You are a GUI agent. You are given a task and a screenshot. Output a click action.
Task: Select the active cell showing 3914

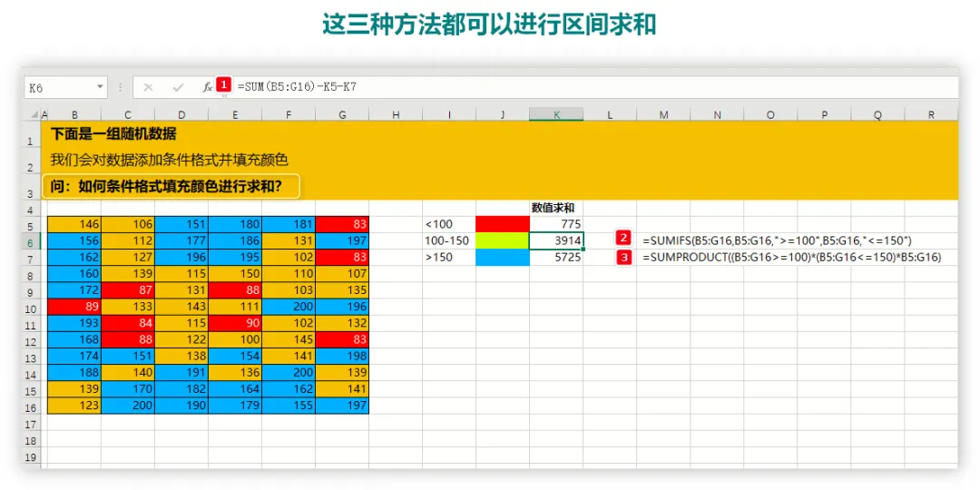(x=556, y=240)
